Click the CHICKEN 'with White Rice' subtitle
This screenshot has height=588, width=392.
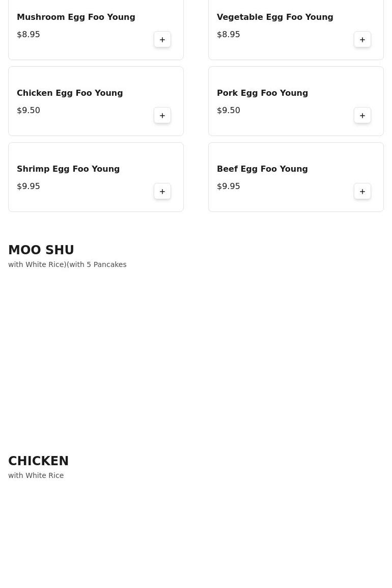(36, 475)
